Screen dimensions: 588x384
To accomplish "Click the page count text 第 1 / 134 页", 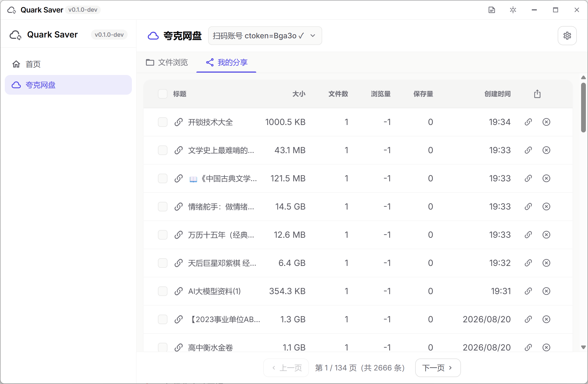I will click(x=336, y=368).
